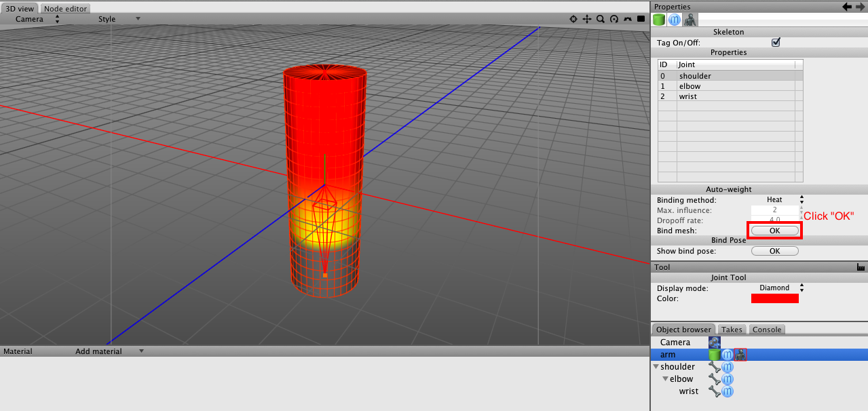Viewport: 868px width, 411px height.
Task: Click the red joint Color swatch
Action: point(774,298)
